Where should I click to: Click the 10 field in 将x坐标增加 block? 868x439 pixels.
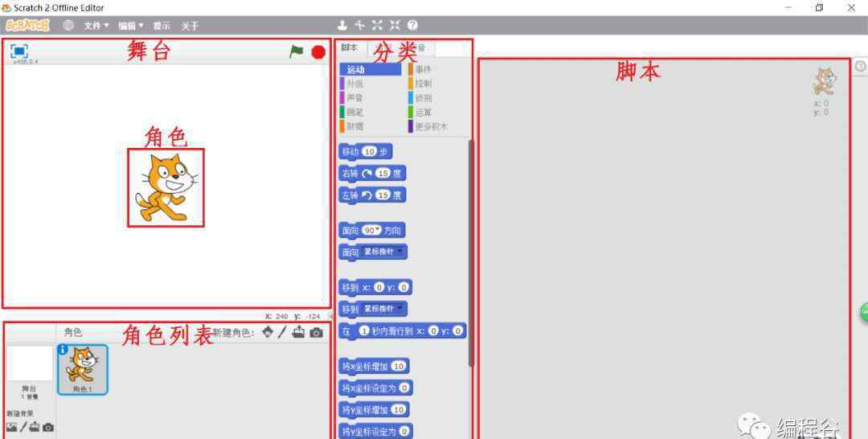398,366
